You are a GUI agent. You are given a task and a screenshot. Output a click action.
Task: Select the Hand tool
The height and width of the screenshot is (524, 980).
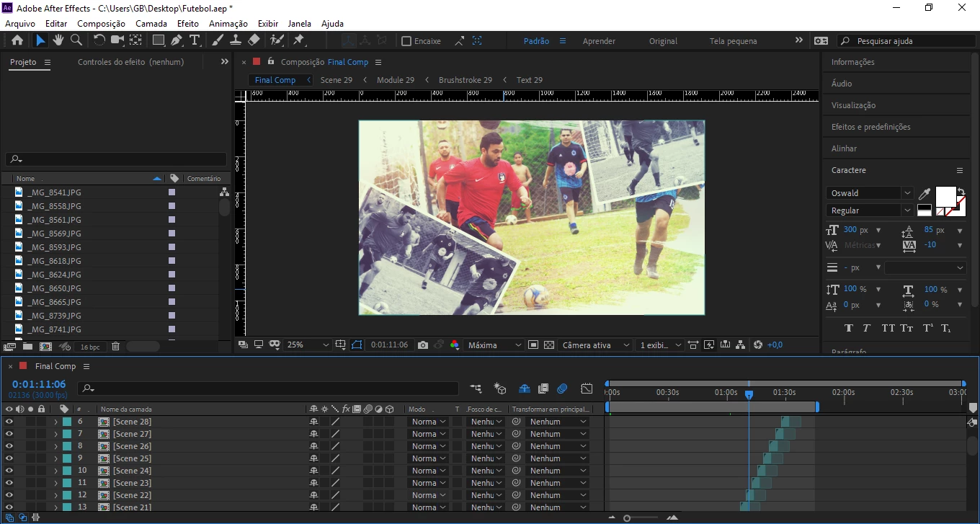coord(58,40)
